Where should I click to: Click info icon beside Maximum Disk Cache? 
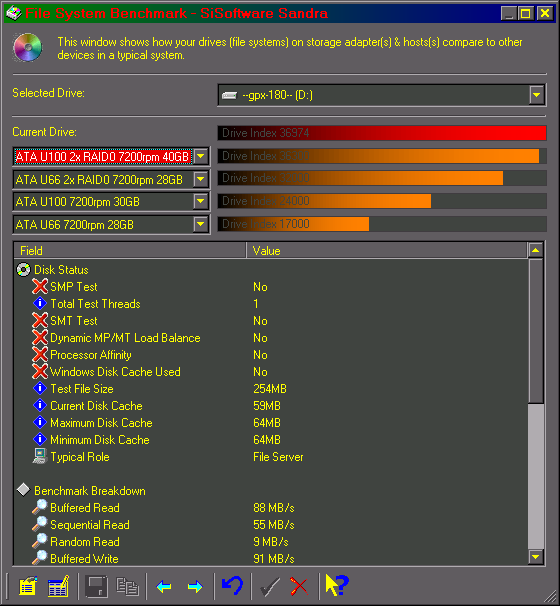click(x=40, y=422)
